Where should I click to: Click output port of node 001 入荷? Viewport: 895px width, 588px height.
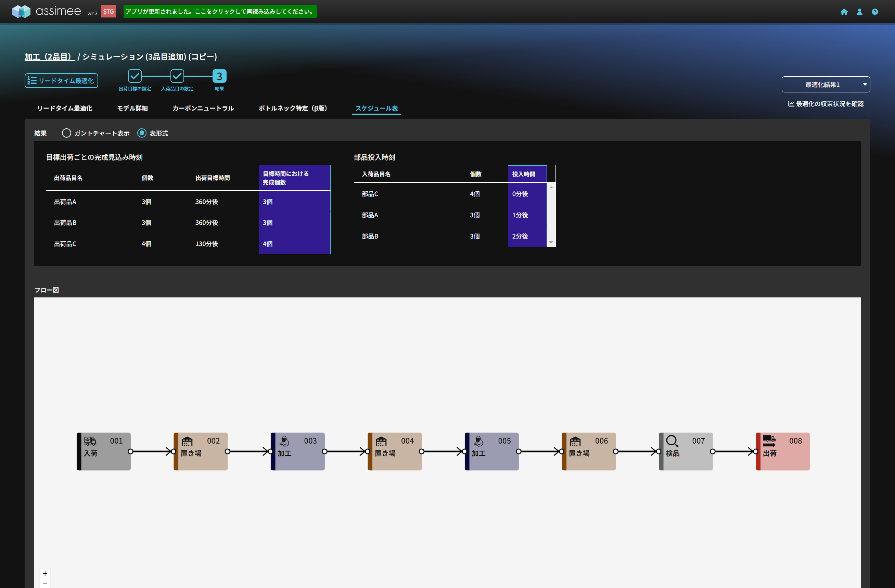(130, 451)
